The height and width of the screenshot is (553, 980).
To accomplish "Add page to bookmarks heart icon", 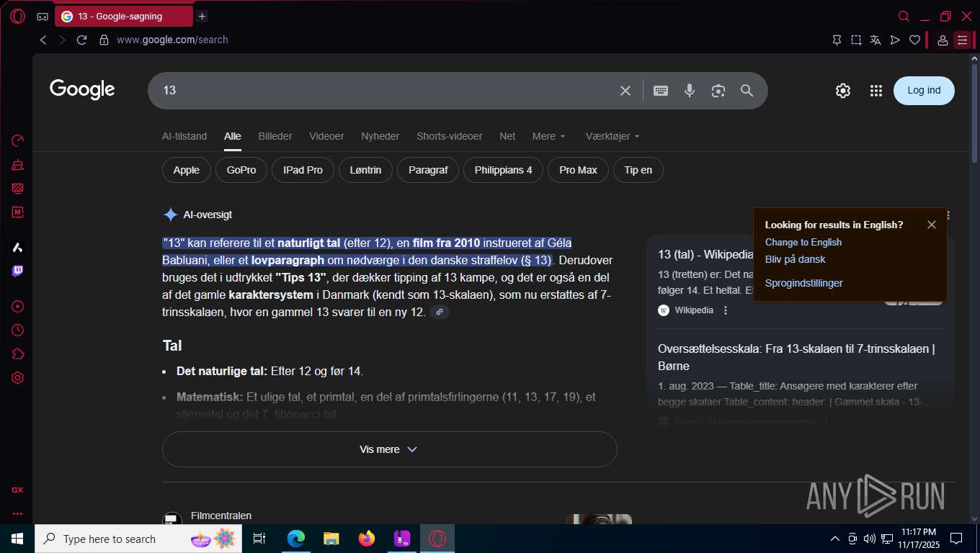I will 914,40.
